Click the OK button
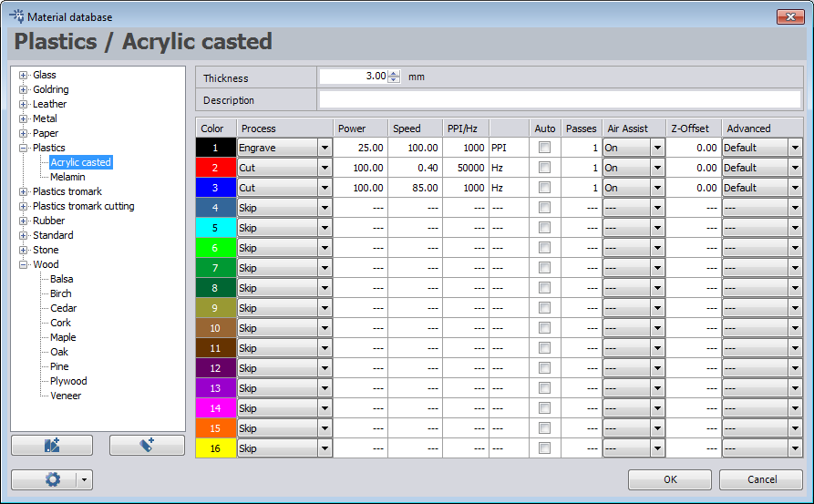The height and width of the screenshot is (504, 814). click(670, 479)
